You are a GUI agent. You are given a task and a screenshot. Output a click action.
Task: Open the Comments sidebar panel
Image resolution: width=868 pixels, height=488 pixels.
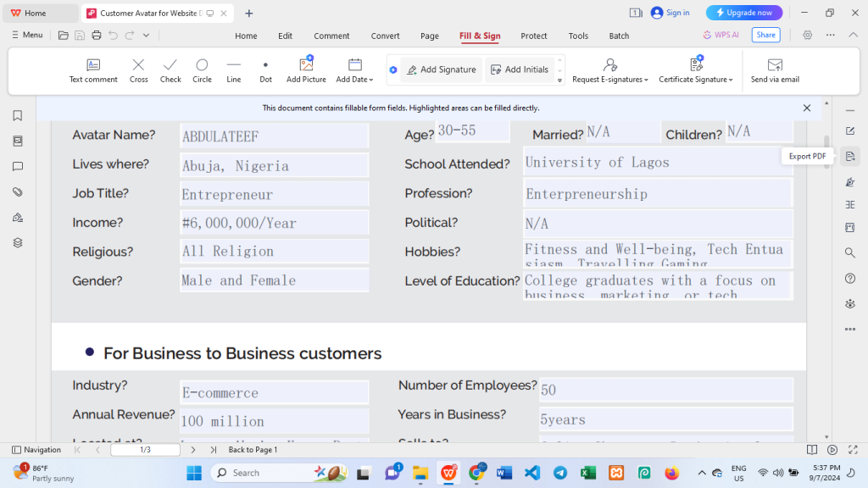[18, 167]
